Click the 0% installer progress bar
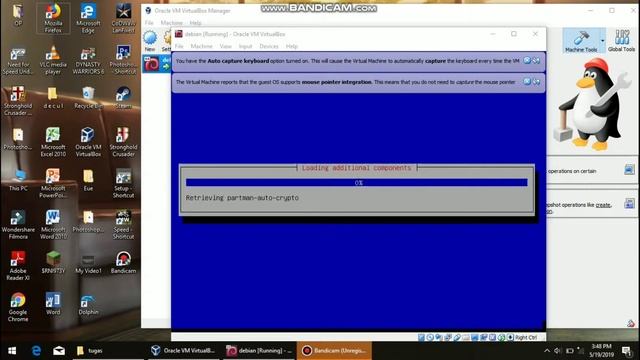This screenshot has height=360, width=640. pos(357,182)
